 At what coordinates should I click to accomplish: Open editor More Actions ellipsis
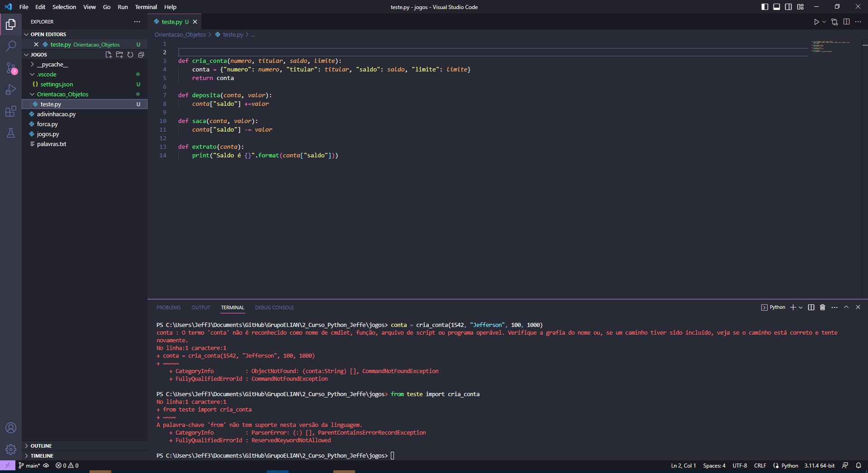858,22
